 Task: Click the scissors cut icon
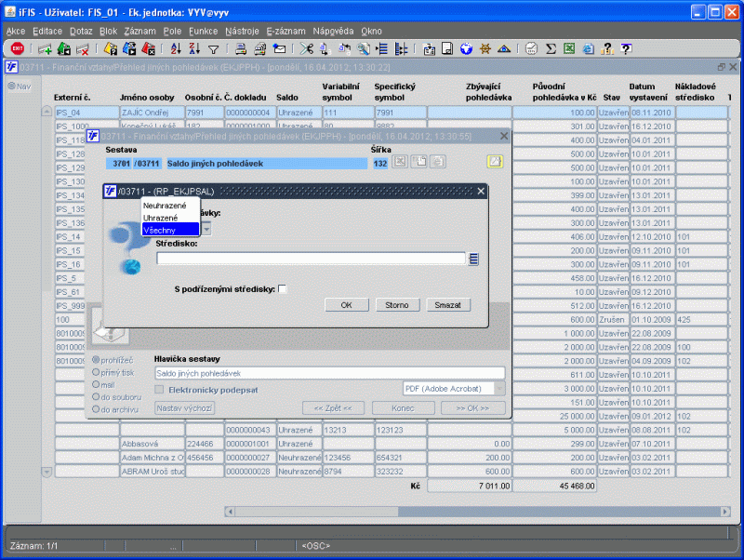click(x=307, y=48)
